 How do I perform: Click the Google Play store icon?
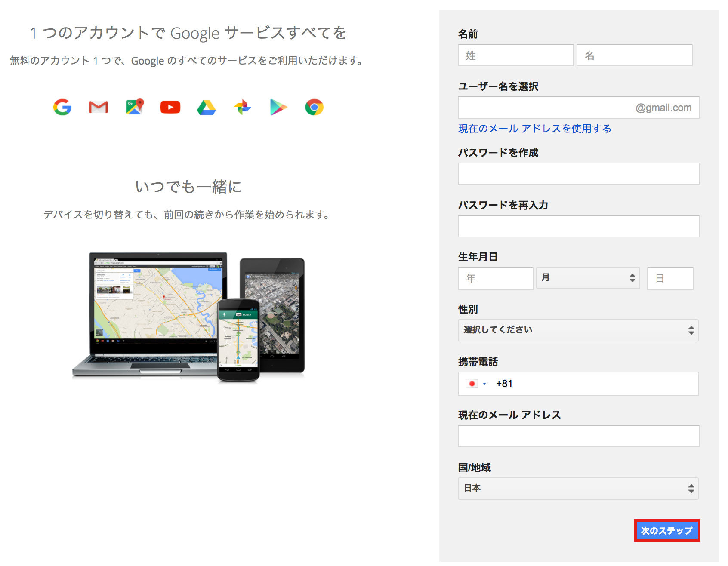[278, 107]
